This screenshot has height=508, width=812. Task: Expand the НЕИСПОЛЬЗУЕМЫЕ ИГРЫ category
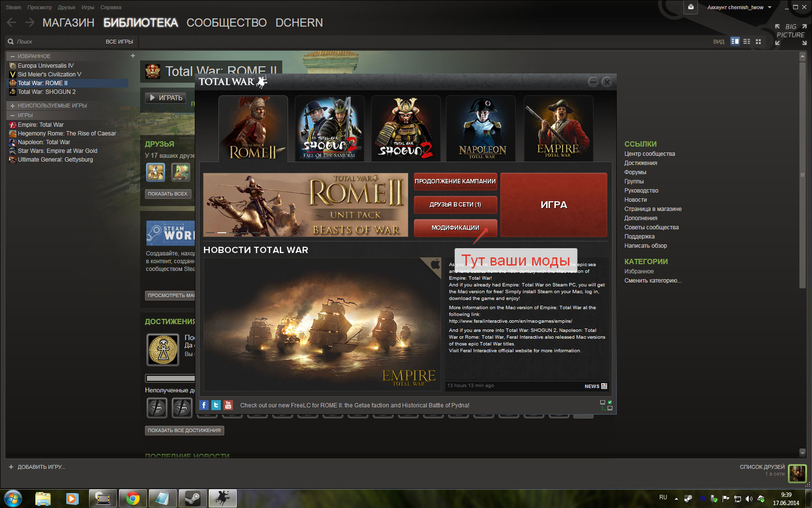click(13, 105)
